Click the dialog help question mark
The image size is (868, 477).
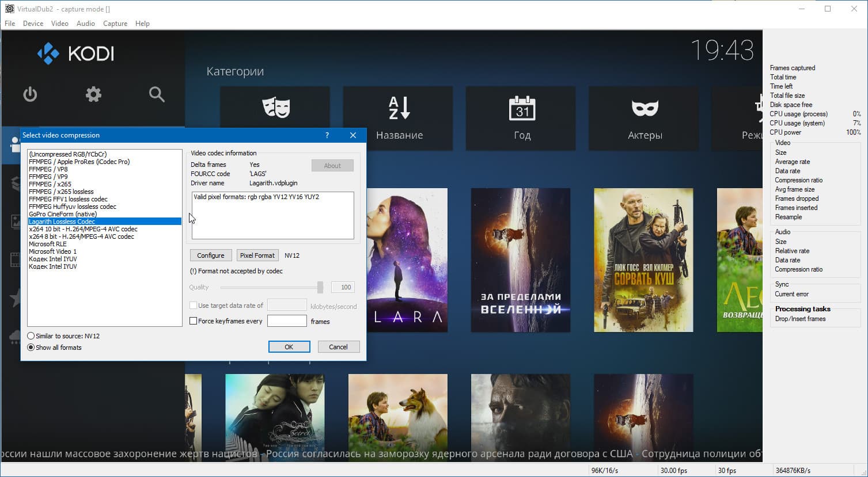pos(327,135)
